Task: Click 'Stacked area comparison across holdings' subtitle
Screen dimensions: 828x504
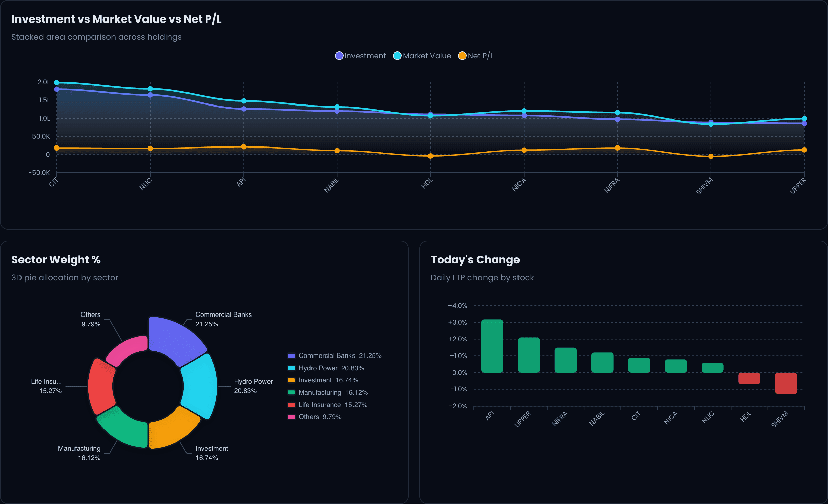Action: click(96, 37)
